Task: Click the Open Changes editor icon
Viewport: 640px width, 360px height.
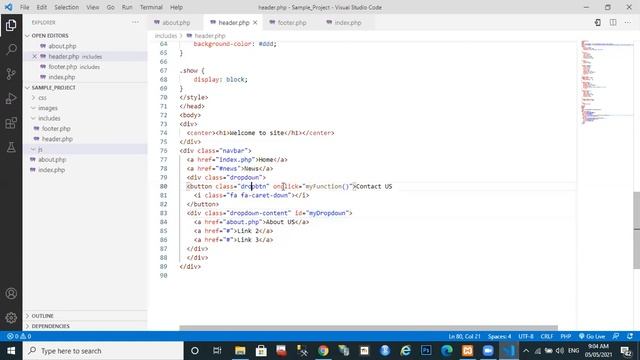Action: click(x=598, y=22)
